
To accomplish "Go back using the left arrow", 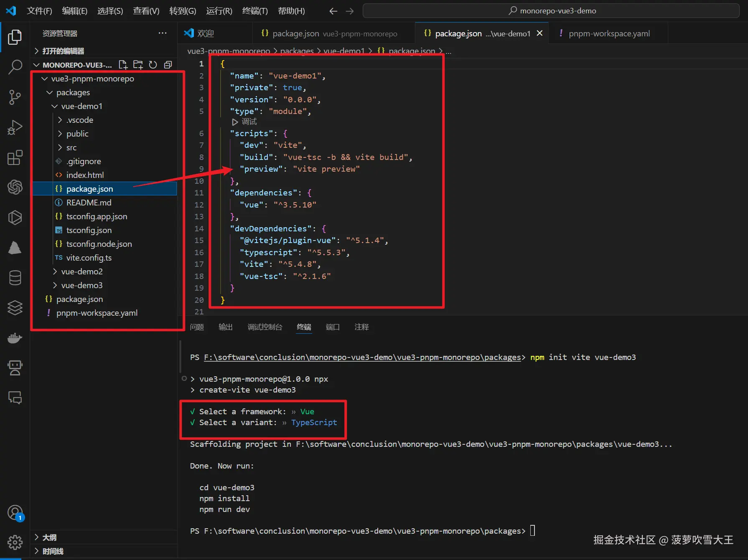I will [x=333, y=11].
